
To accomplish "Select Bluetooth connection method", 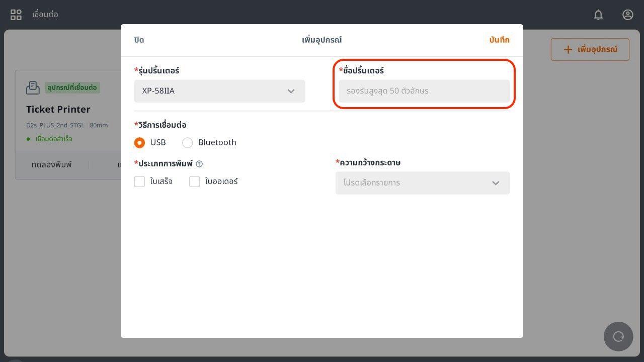I will click(x=188, y=143).
